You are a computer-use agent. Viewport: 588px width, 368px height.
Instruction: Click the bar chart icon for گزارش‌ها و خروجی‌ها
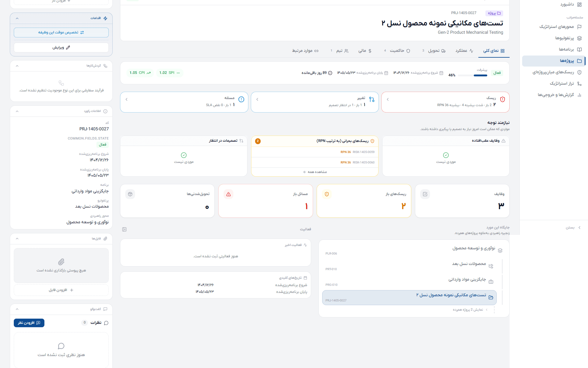tap(579, 95)
